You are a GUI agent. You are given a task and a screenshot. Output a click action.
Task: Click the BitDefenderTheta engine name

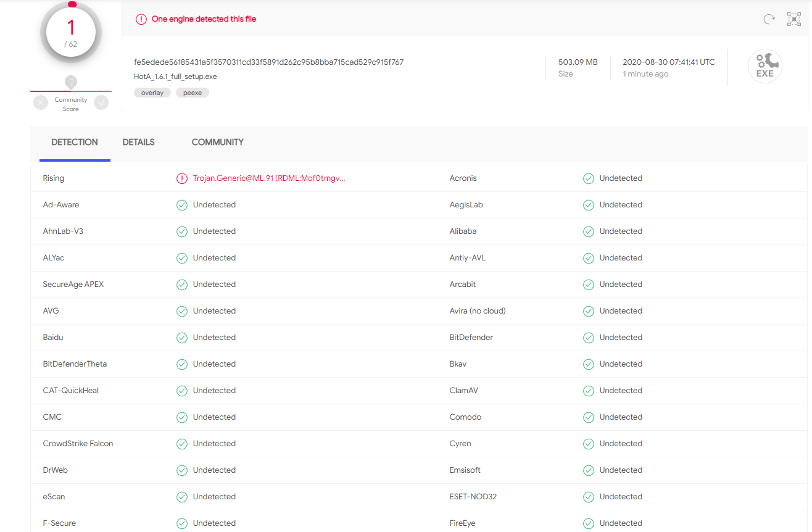(75, 364)
